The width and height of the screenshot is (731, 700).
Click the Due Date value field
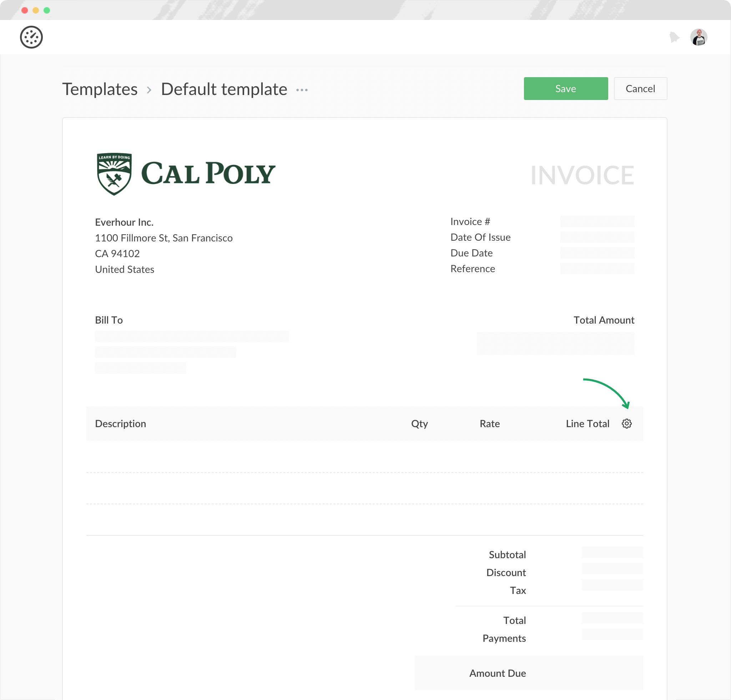(597, 252)
